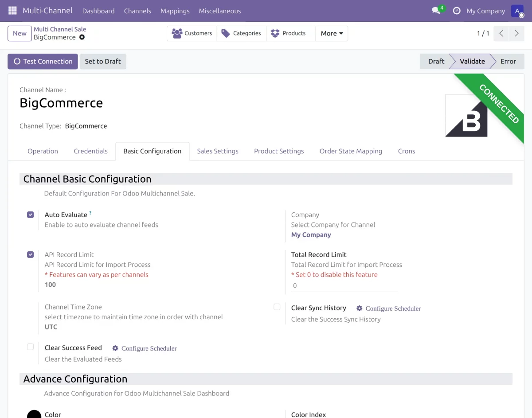The image size is (532, 418).
Task: Click gear icon beside Clear Sync History
Action: 360,308
